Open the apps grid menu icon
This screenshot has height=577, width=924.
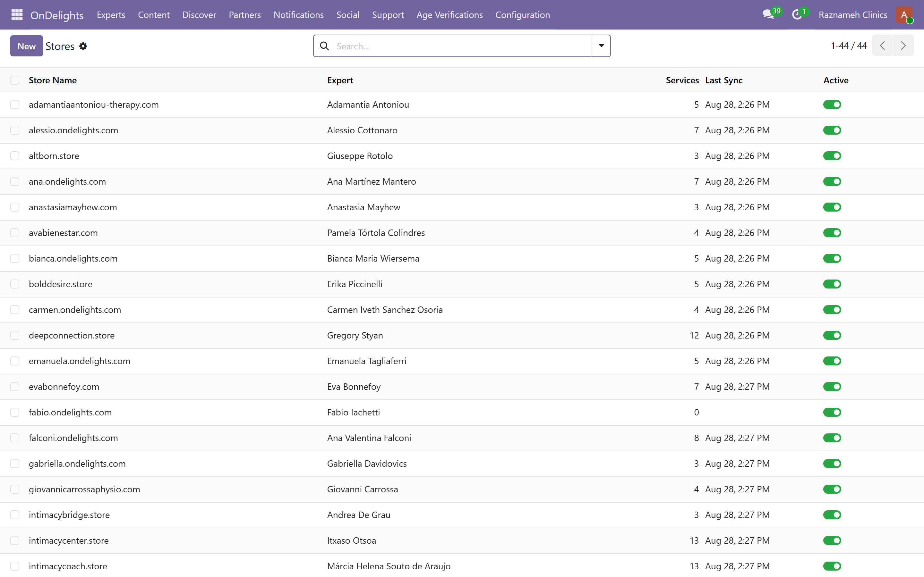tap(17, 15)
